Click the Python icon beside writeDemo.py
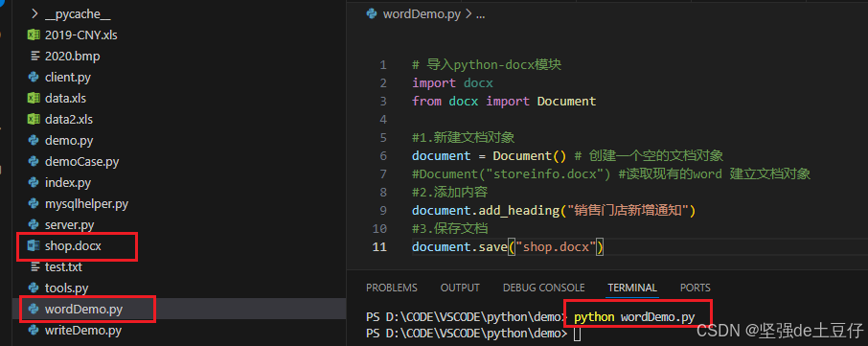The height and width of the screenshot is (346, 868). tap(34, 331)
